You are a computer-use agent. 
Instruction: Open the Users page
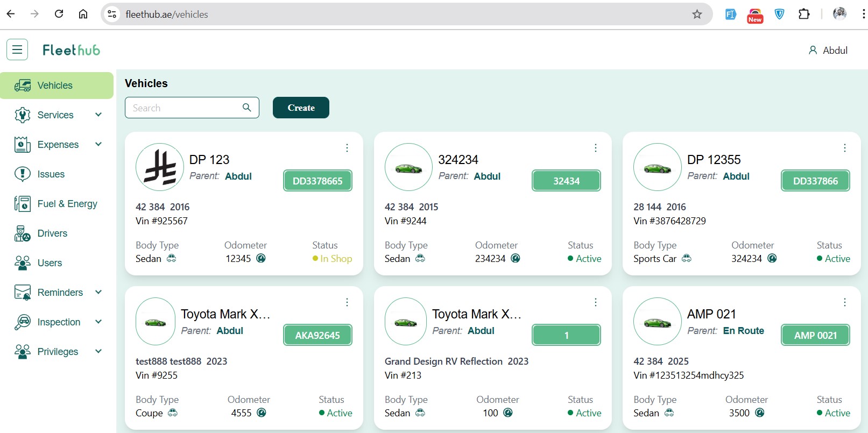point(50,263)
